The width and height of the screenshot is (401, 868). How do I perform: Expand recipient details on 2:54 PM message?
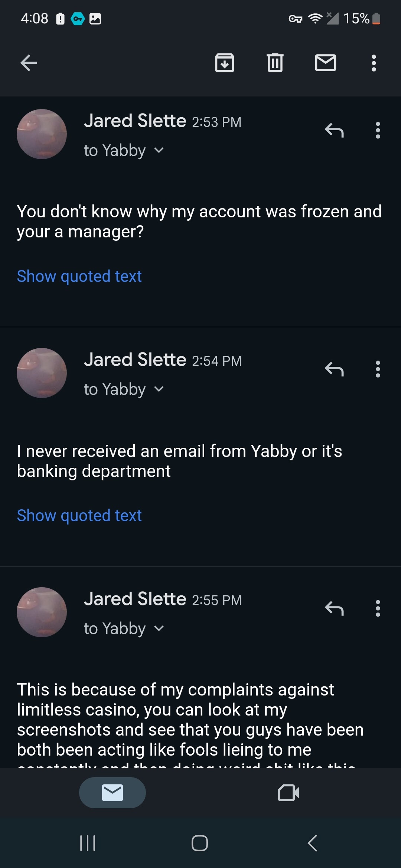[x=159, y=389]
